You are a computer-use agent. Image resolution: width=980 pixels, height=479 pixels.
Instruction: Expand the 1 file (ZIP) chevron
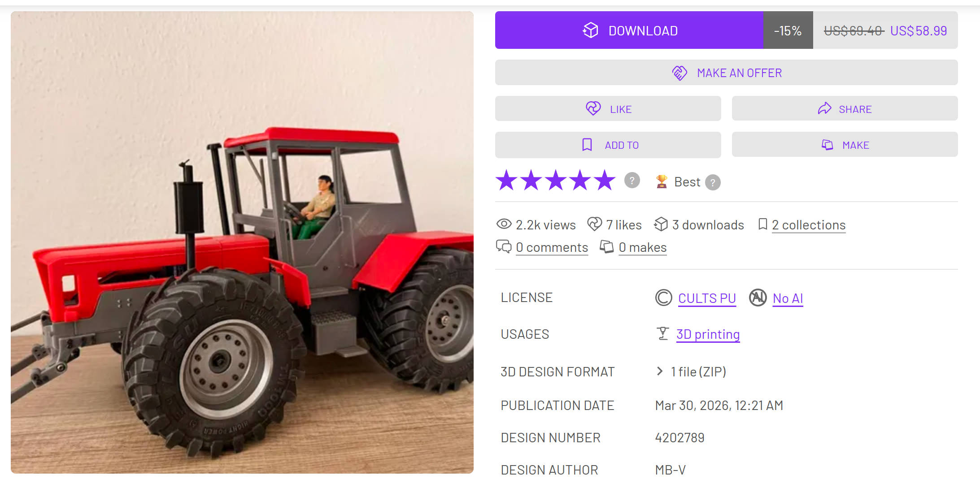tap(659, 371)
